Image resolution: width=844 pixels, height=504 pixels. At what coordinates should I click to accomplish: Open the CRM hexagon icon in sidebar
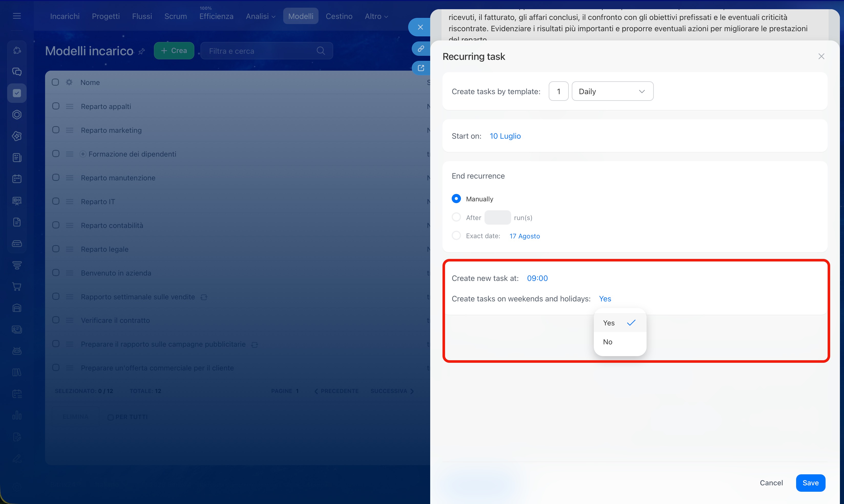tap(17, 115)
